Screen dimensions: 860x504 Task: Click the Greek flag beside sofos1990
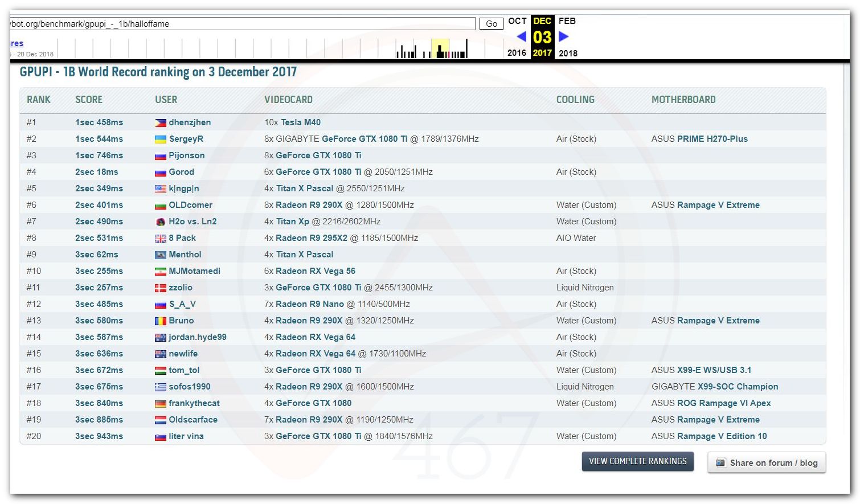(x=161, y=387)
